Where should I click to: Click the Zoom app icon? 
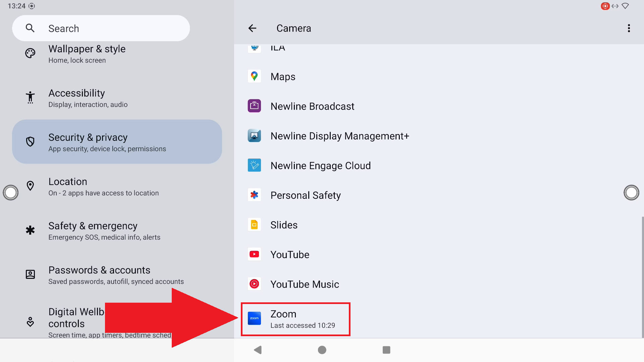pos(254,318)
